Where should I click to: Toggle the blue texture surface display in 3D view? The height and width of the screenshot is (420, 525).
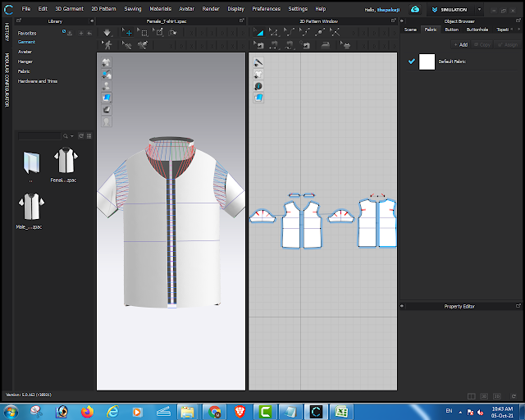(107, 98)
